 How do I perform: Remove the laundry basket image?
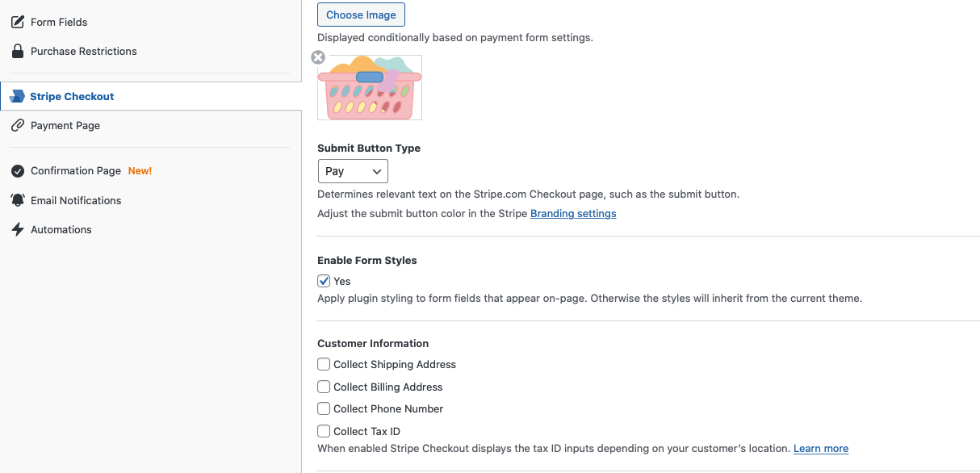(x=318, y=57)
